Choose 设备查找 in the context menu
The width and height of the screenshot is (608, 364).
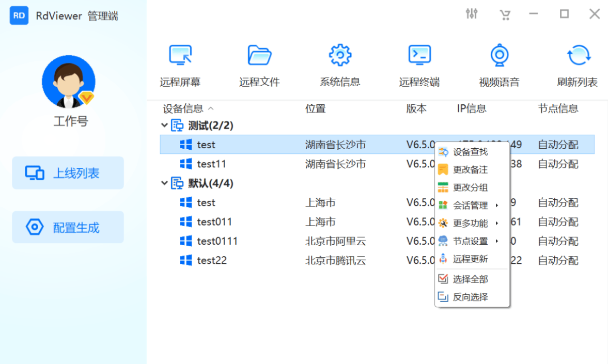(470, 152)
